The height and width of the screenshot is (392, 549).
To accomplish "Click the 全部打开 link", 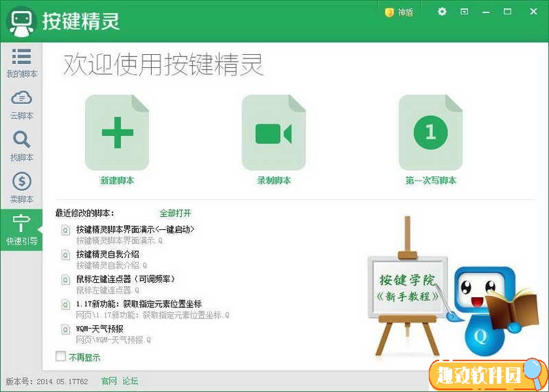I will pyautogui.click(x=175, y=213).
